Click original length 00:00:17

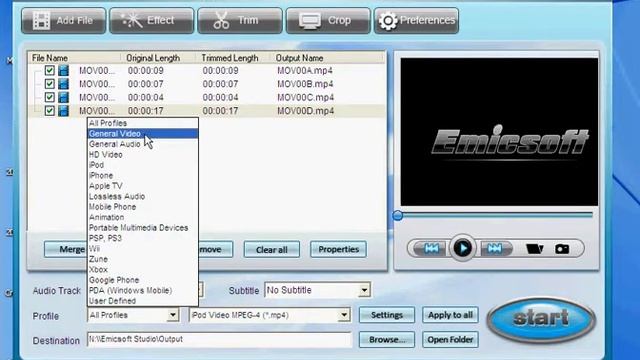coord(146,111)
